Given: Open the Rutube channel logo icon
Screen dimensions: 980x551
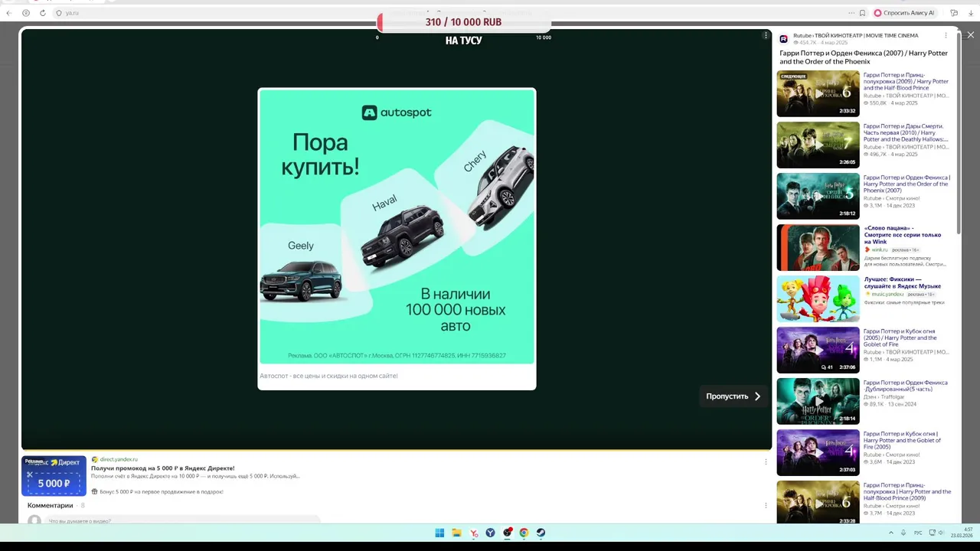Looking at the screenshot, I should (x=783, y=38).
